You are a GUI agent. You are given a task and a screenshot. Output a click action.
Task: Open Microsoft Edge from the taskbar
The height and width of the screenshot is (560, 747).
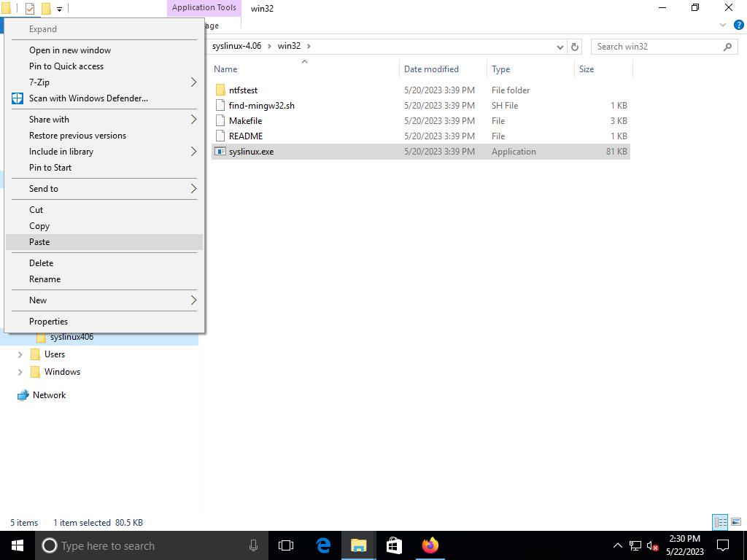[x=323, y=545]
